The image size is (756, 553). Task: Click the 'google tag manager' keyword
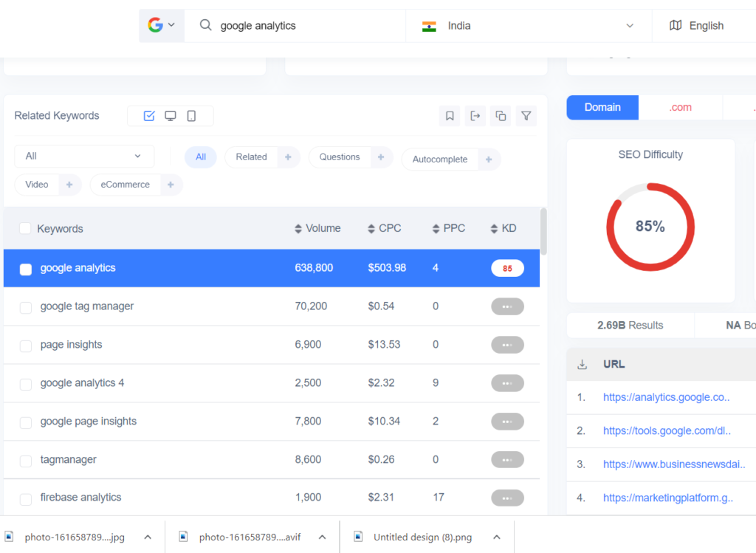(x=87, y=306)
